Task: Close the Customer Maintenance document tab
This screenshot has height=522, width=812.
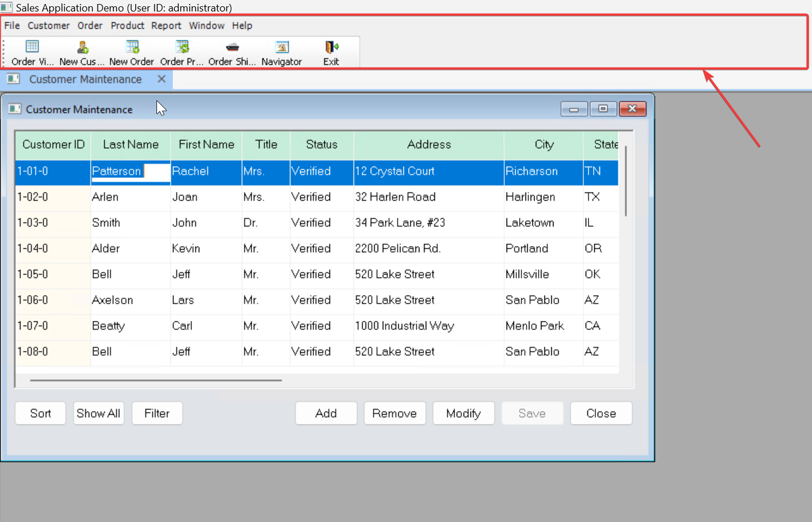Action: click(162, 79)
